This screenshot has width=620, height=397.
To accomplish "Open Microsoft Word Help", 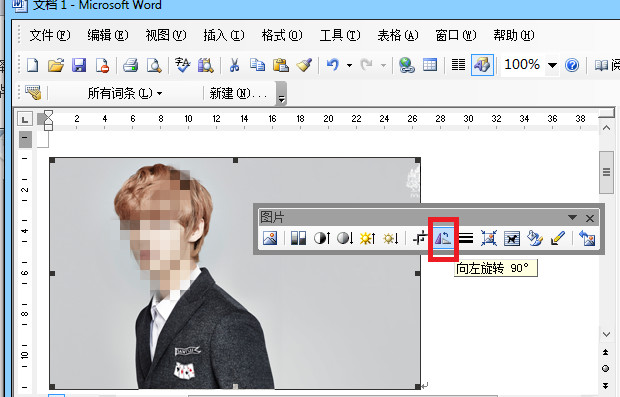I will 572,64.
